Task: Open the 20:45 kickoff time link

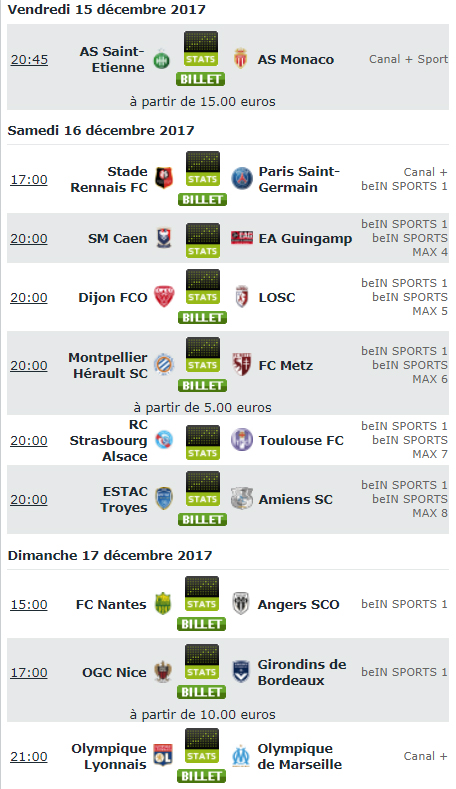Action: click(29, 59)
